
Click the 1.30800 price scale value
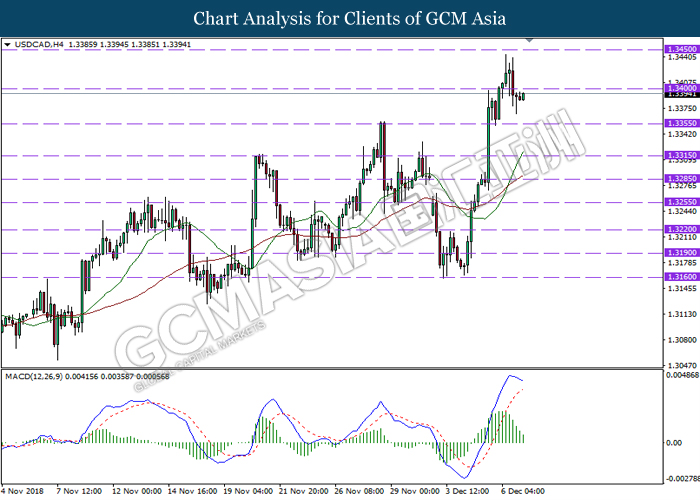(x=682, y=340)
